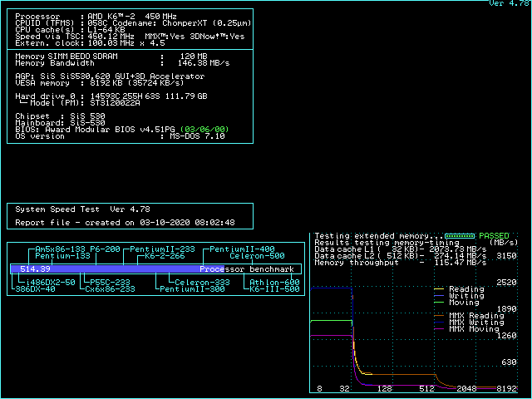Click the yellow 'Reading' legend entry
The height and width of the screenshot is (399, 532).
click(x=459, y=289)
